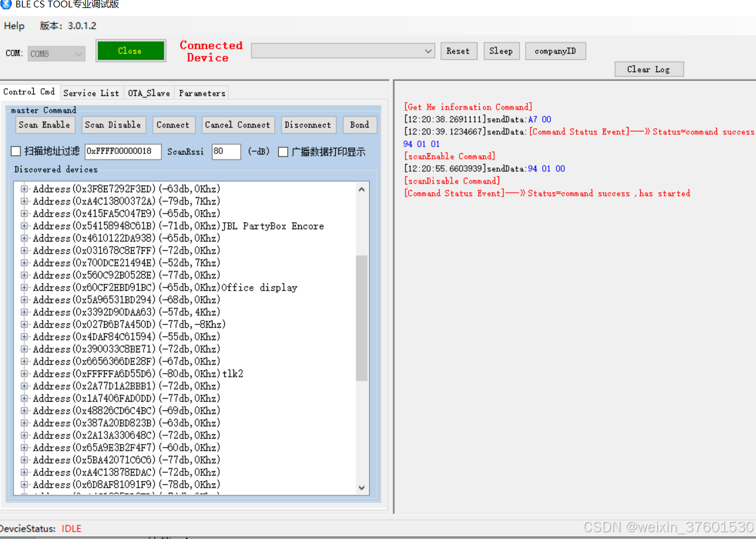Switch to the Service List tab
The image size is (756, 539).
[x=92, y=93]
